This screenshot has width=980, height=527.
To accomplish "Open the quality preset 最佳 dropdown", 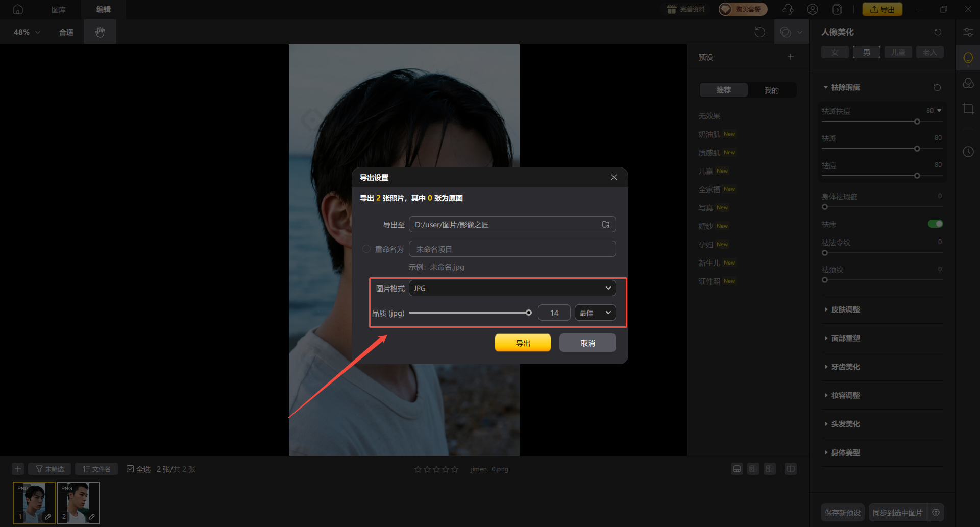I will 595,313.
